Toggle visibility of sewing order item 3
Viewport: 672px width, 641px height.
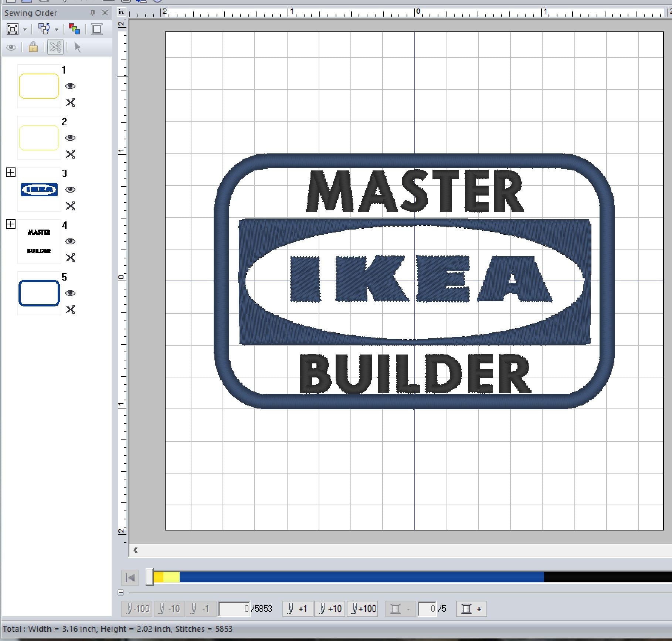point(70,190)
